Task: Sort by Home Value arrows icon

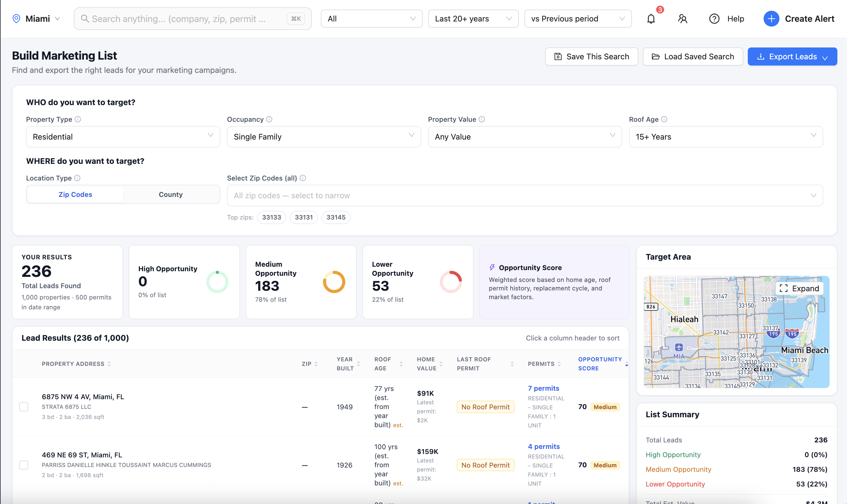Action: [x=441, y=364]
